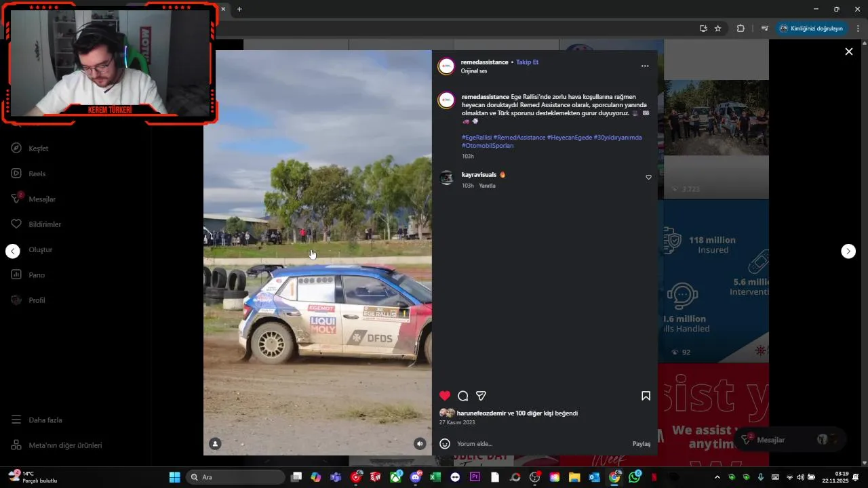The width and height of the screenshot is (868, 488).
Task: Open Keşfet in Instagram sidebar
Action: (30, 148)
